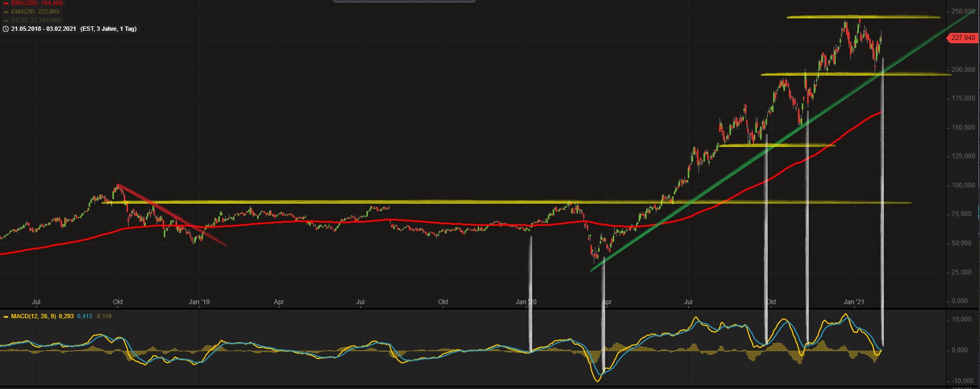Select the green ascending trendline

(x=702, y=195)
